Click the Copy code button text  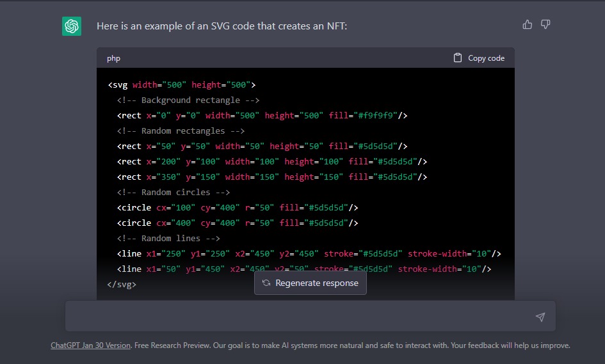tap(486, 58)
